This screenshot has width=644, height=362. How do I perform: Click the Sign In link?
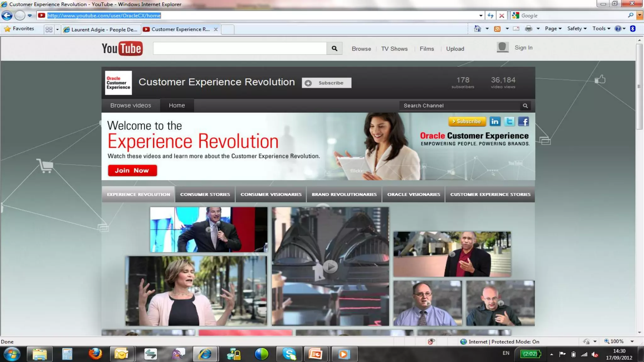523,47
